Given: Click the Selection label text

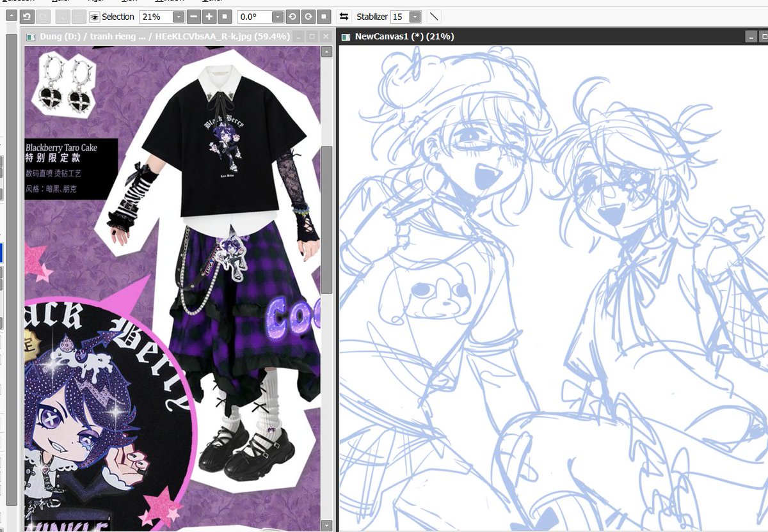Looking at the screenshot, I should (x=118, y=17).
